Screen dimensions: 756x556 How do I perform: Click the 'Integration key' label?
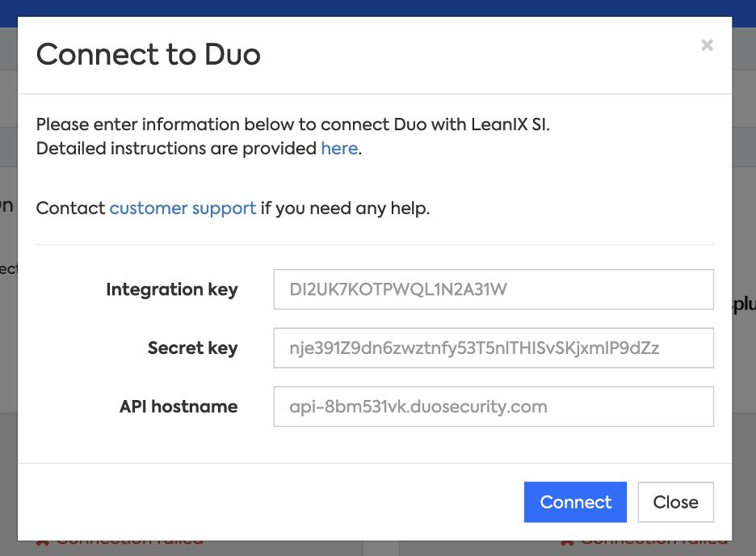click(172, 290)
